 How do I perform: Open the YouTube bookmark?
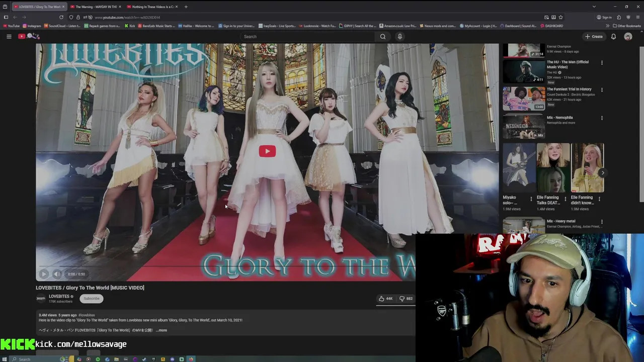[11, 26]
